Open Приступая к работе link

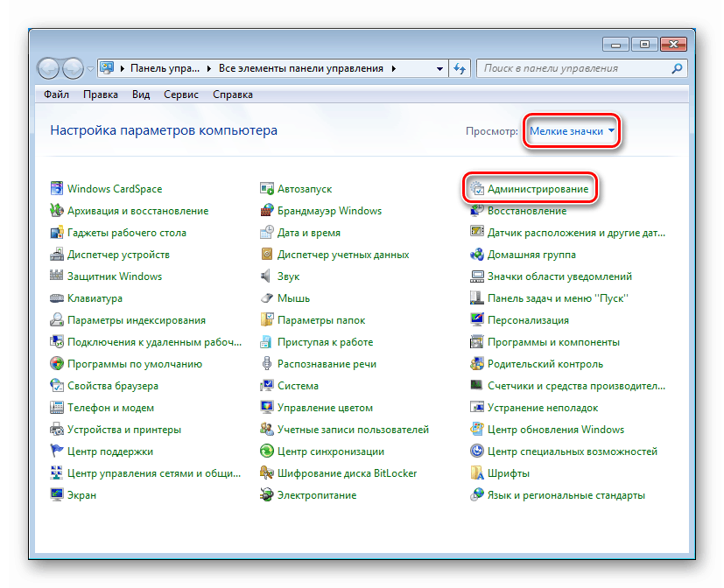[325, 342]
